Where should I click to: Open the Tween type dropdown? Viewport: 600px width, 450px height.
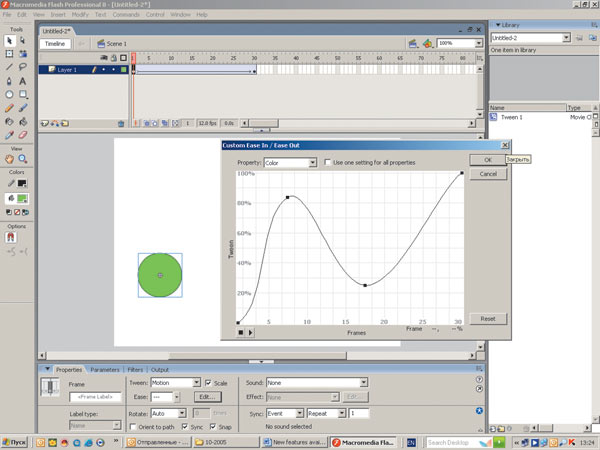(x=174, y=382)
